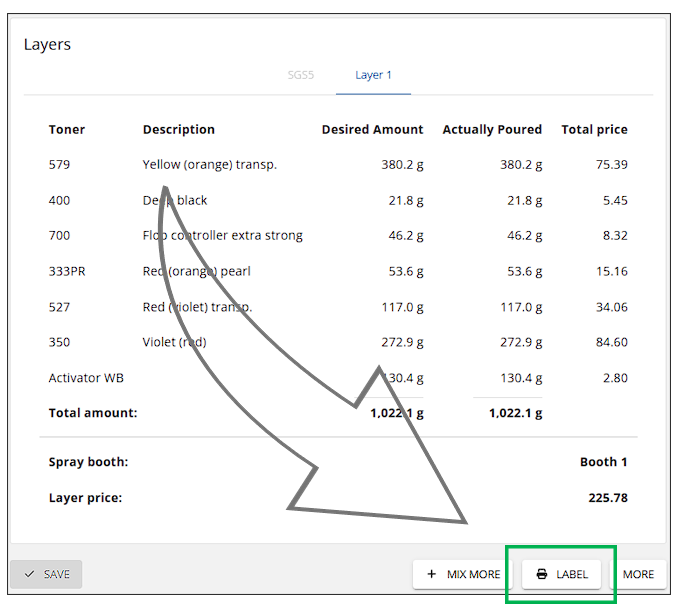Click the Violet (red) toner 350 row
The height and width of the screenshot is (611, 685).
coord(338,342)
